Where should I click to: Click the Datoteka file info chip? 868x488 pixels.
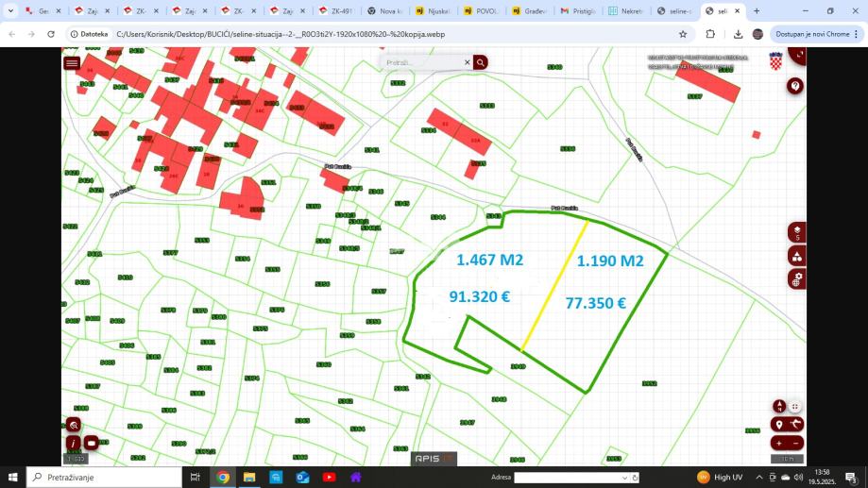coord(89,34)
